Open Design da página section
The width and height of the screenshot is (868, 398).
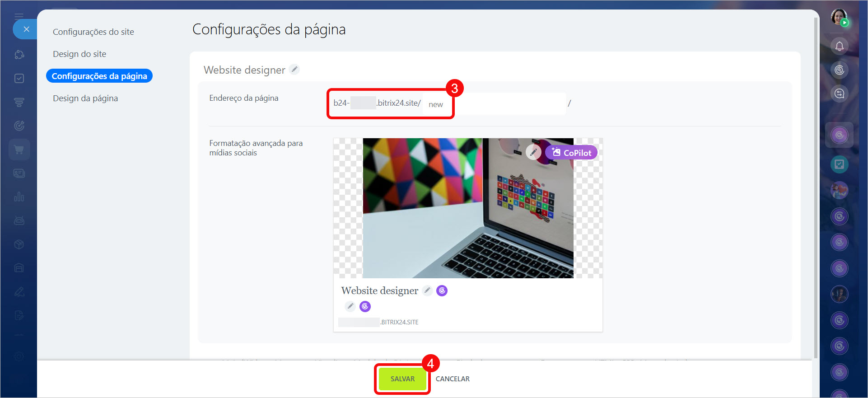tap(85, 98)
